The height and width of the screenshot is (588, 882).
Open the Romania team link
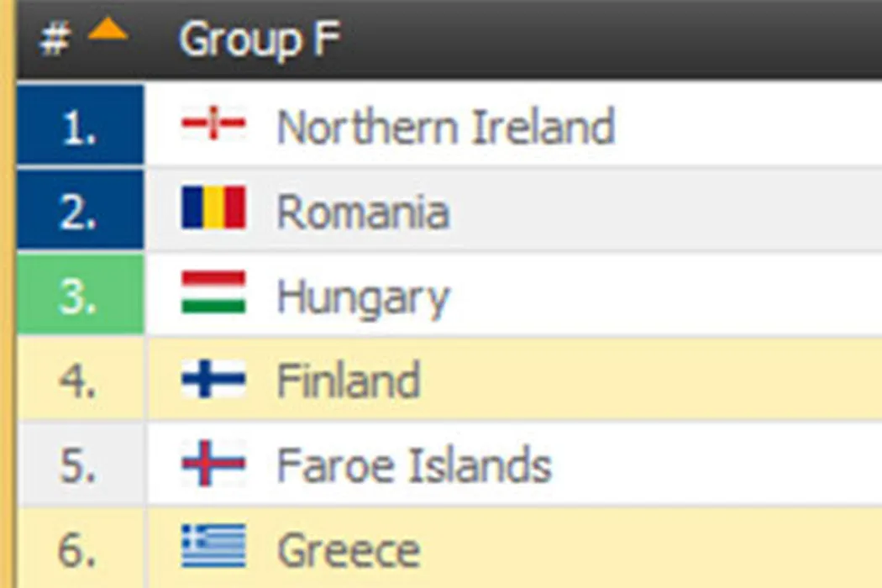click(x=363, y=212)
